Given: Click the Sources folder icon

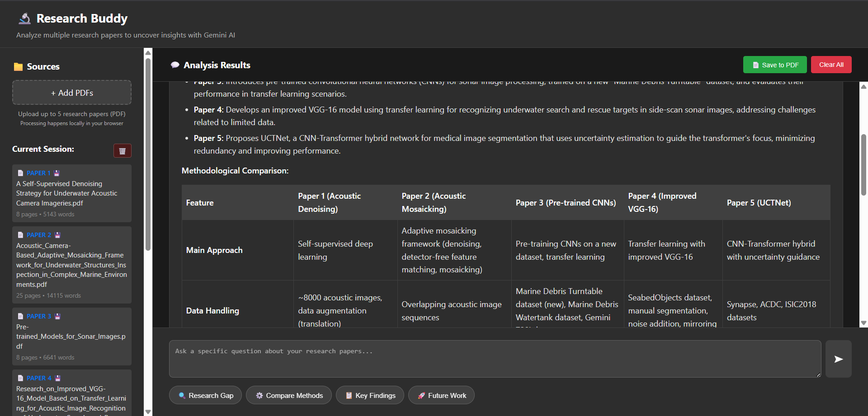Looking at the screenshot, I should click(18, 67).
